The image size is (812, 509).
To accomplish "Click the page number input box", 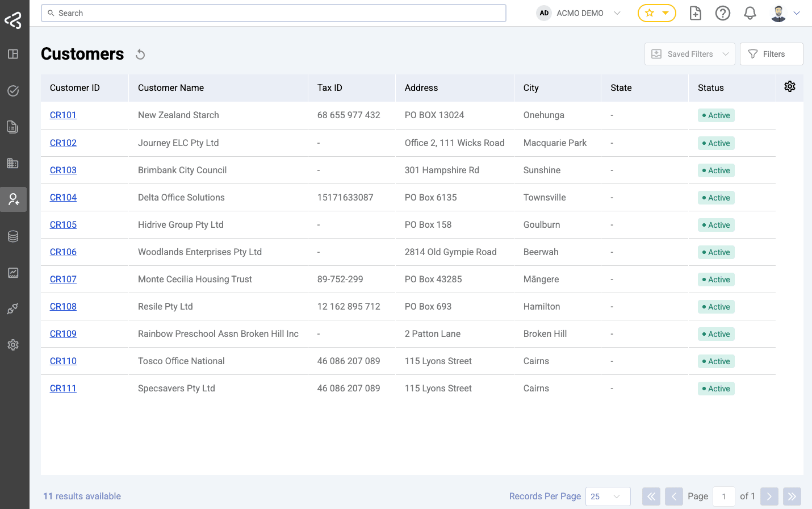I will coord(724,497).
